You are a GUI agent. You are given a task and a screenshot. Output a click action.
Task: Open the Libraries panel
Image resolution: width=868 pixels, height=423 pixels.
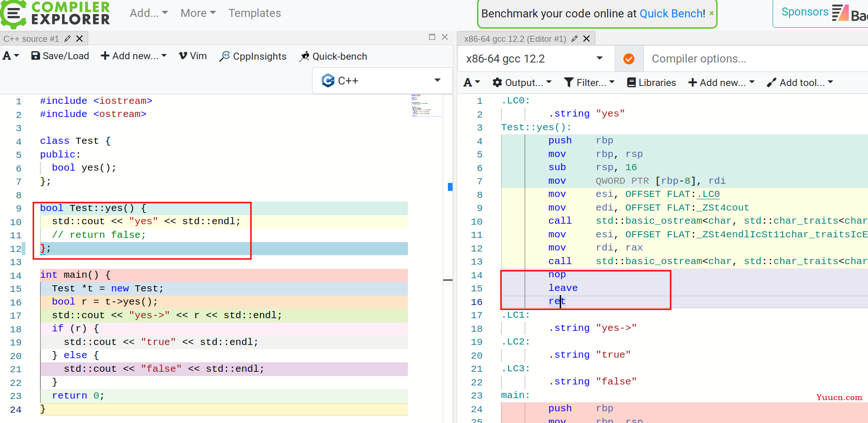pos(651,83)
